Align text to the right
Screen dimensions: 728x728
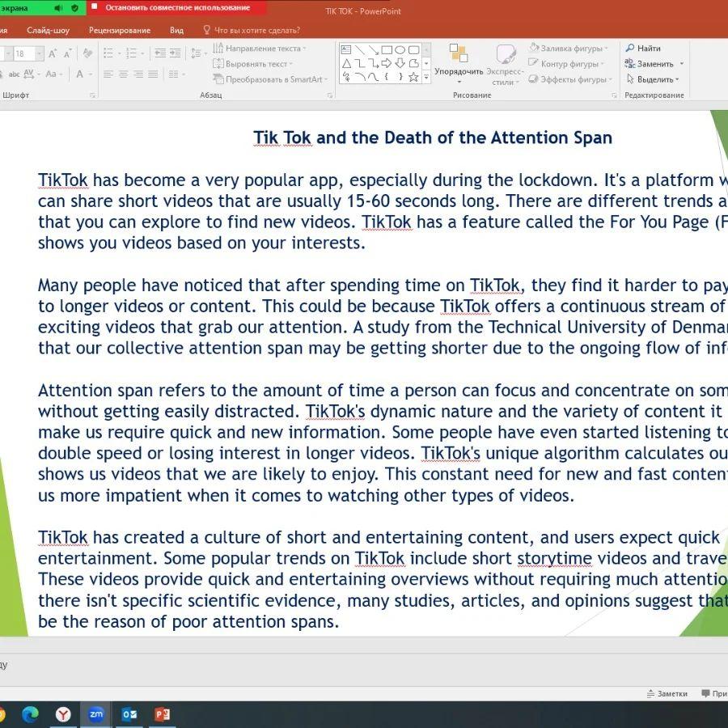[138, 74]
